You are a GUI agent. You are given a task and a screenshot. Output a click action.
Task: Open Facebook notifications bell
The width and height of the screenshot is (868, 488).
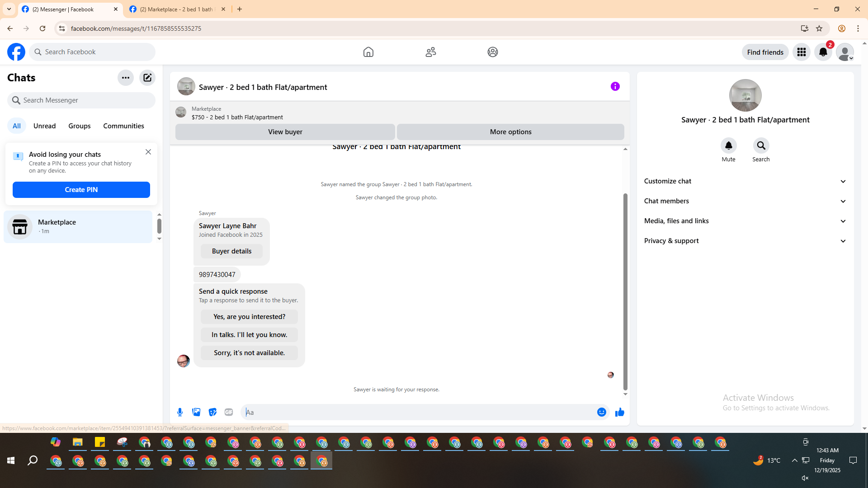[x=823, y=52]
